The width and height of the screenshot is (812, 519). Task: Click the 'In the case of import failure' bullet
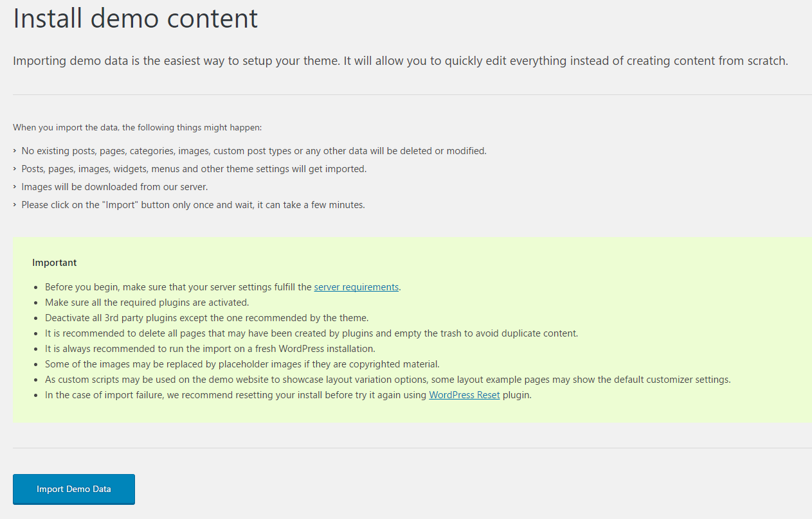288,395
